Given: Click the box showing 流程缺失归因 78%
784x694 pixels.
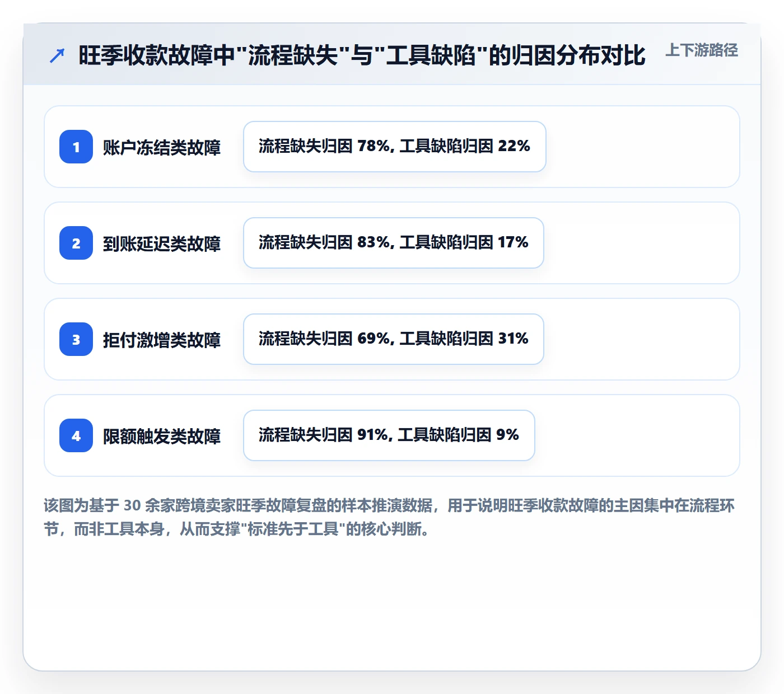Looking at the screenshot, I should click(395, 147).
